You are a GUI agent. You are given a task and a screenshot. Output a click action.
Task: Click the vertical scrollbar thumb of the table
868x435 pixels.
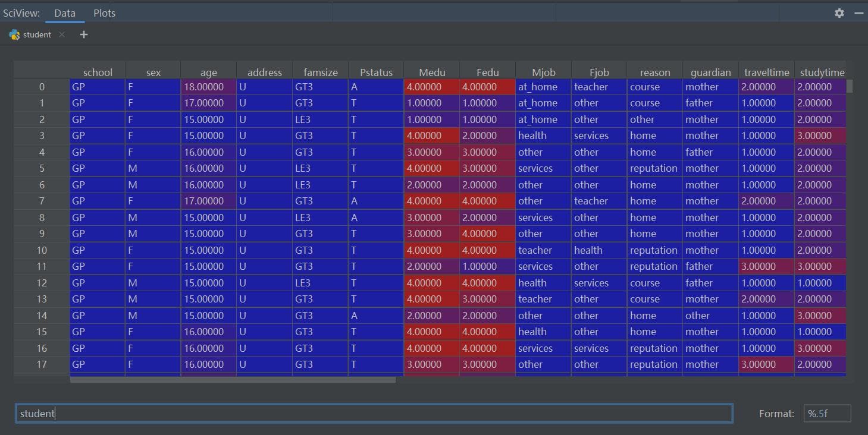pyautogui.click(x=850, y=87)
